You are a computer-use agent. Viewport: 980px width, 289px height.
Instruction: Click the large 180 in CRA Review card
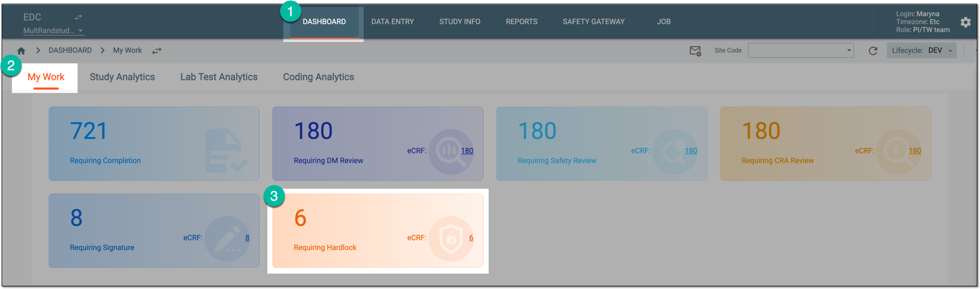(761, 131)
